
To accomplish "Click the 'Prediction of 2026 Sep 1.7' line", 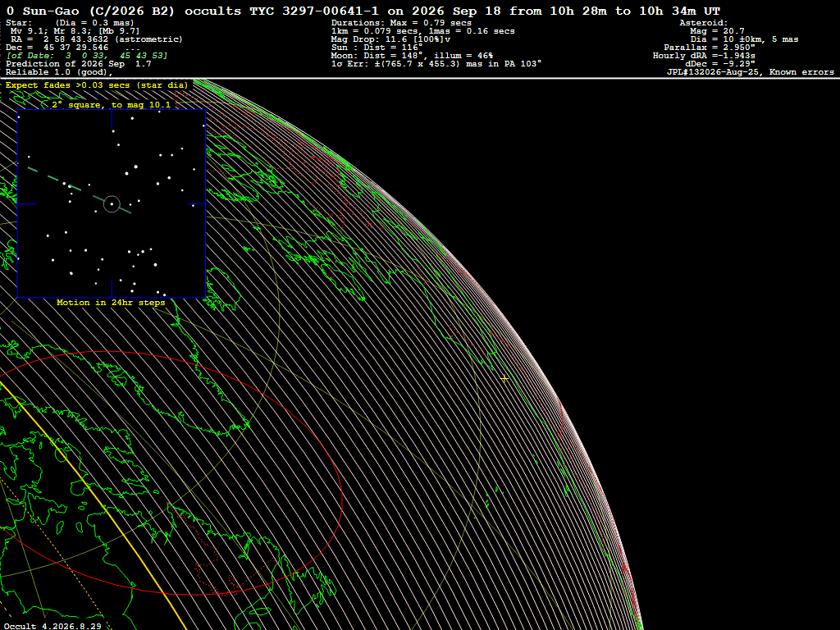I will pos(78,64).
